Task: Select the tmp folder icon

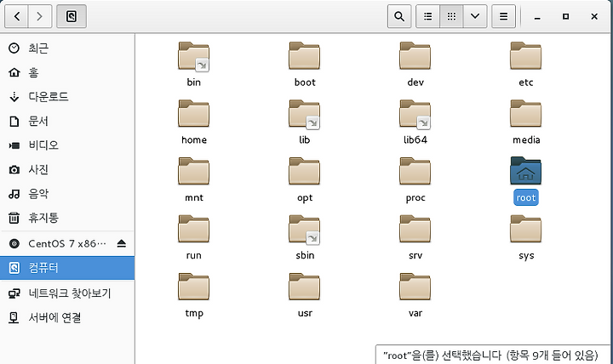Action: coord(194,287)
